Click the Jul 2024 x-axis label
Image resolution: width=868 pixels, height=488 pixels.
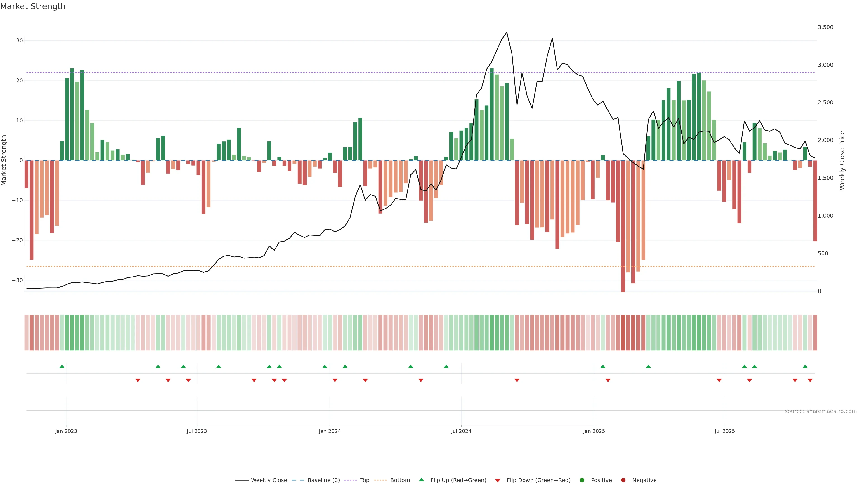[x=461, y=431]
